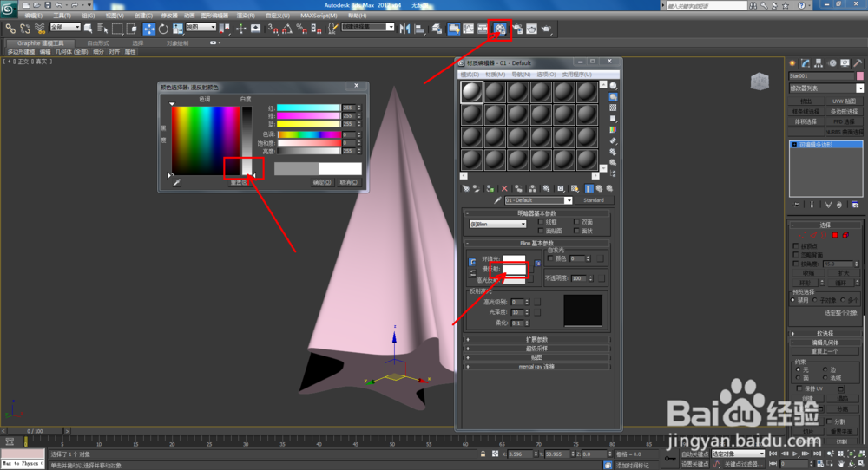Toggle 按顶点 checkbox in selection rollout
The width and height of the screenshot is (868, 470).
pyautogui.click(x=797, y=246)
